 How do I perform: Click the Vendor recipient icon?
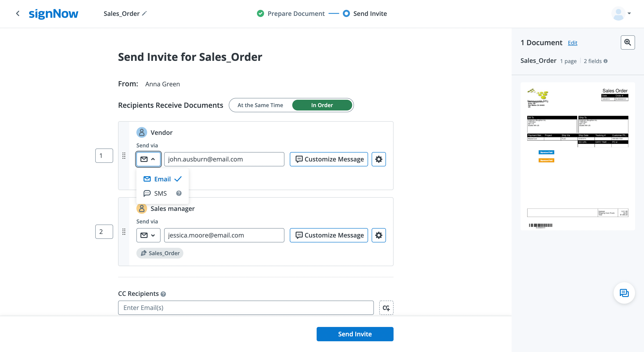click(x=141, y=132)
